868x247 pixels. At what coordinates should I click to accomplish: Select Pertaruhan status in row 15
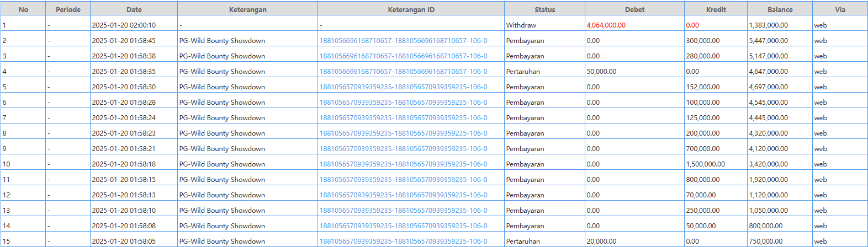click(x=523, y=241)
